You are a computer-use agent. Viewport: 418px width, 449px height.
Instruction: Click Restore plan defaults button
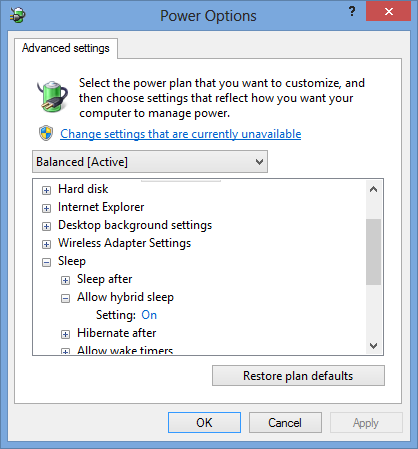(x=298, y=376)
